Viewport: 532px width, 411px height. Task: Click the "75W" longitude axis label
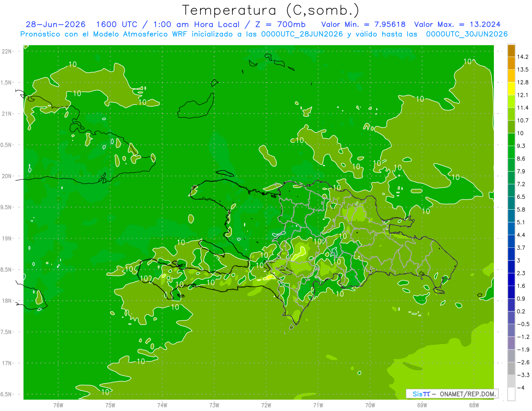(x=110, y=405)
